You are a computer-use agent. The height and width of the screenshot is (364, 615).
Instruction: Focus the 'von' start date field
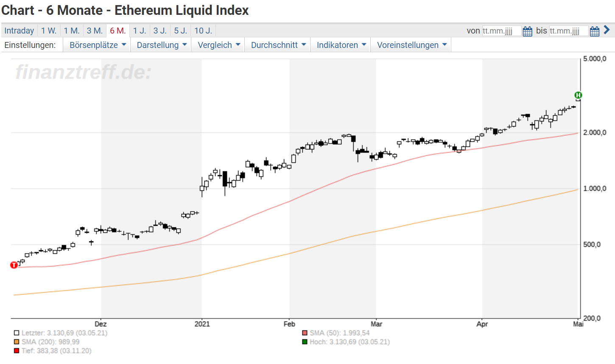[x=501, y=31]
